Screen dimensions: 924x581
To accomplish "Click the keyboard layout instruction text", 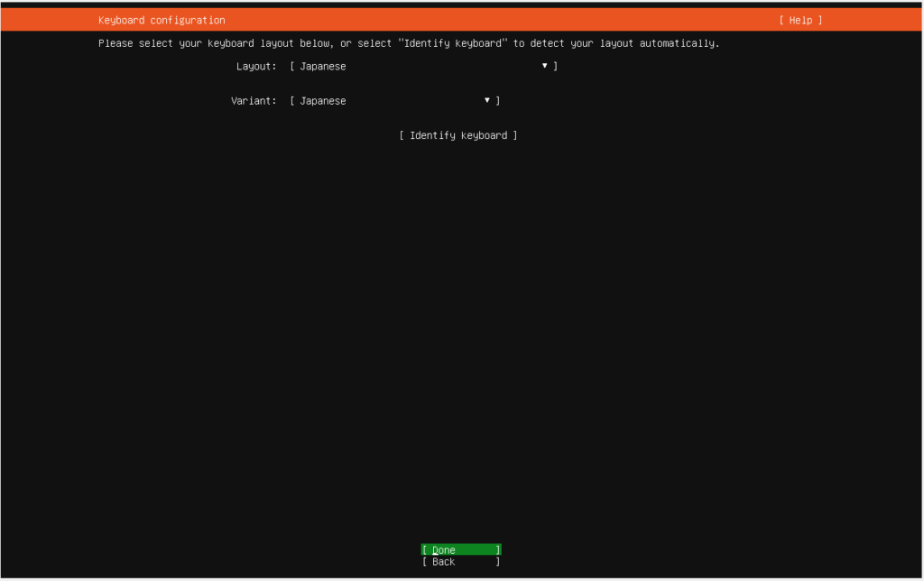I will point(408,43).
